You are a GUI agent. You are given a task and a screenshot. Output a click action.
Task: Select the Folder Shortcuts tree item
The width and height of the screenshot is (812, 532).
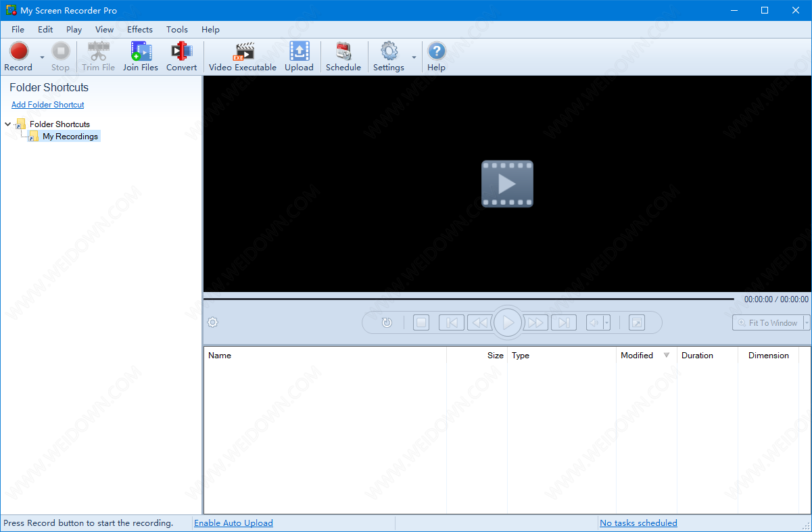(x=59, y=124)
